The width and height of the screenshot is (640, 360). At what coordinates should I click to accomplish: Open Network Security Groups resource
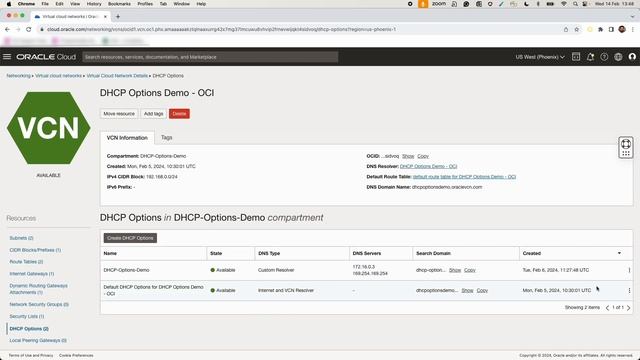pos(39,304)
